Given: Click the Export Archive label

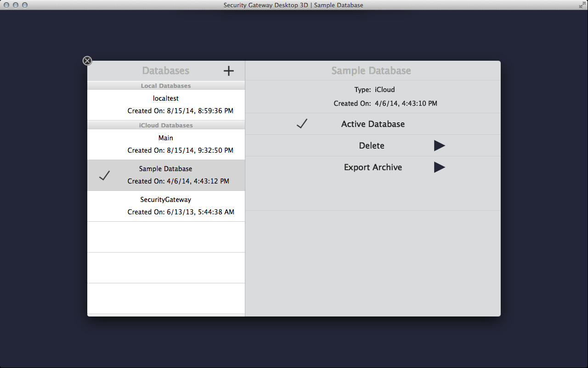Looking at the screenshot, I should [373, 167].
